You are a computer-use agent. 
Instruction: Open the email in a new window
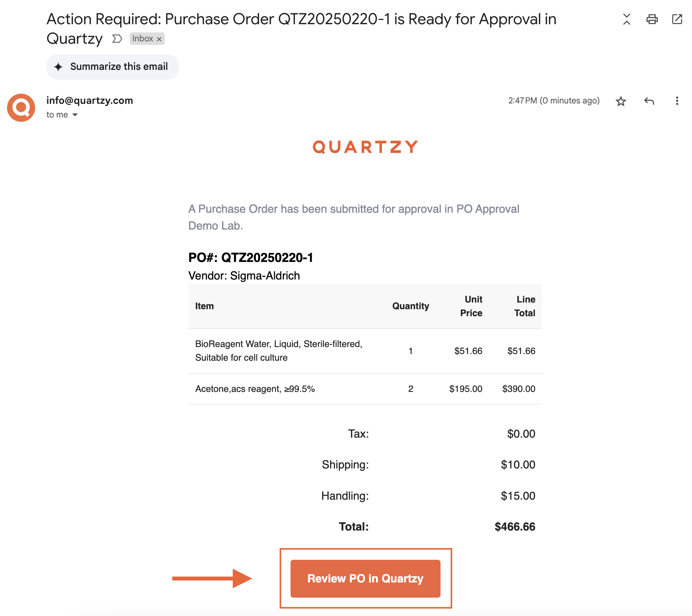pos(677,19)
